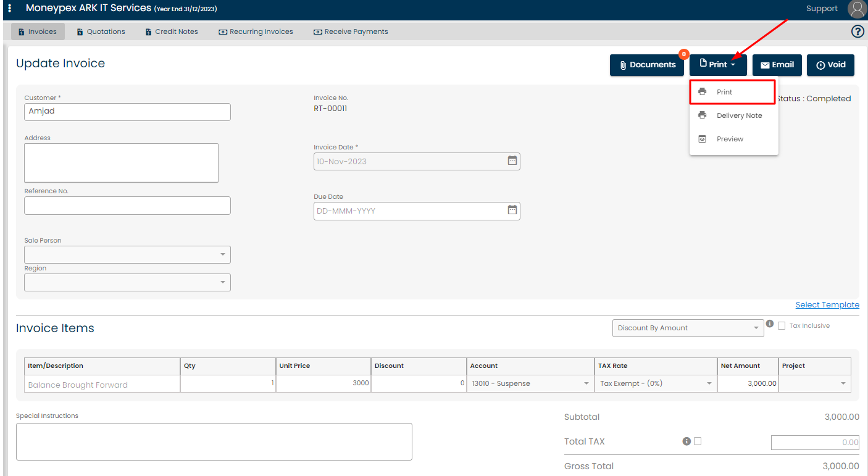This screenshot has height=476, width=868.
Task: Click the Qty cell showing 1
Action: coord(228,383)
